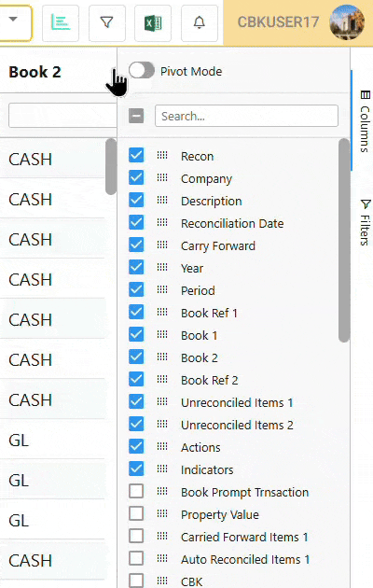Click the drag handle beside Year

pyautogui.click(x=162, y=267)
